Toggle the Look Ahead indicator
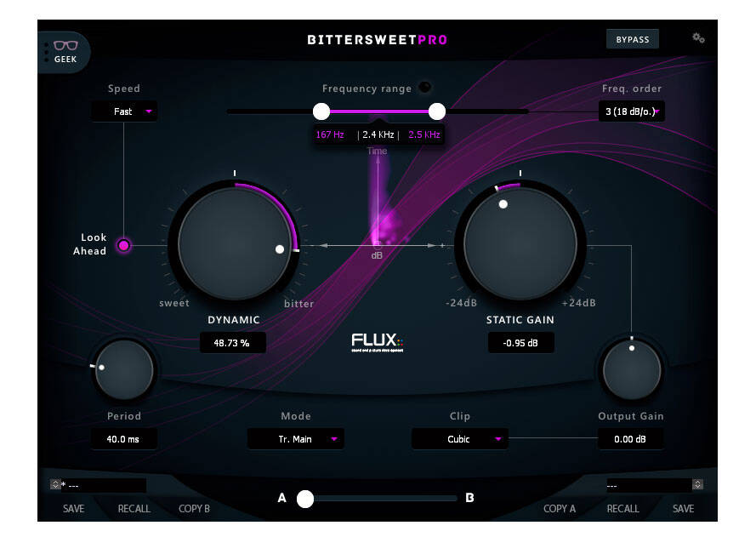This screenshot has width=756, height=554. click(123, 246)
